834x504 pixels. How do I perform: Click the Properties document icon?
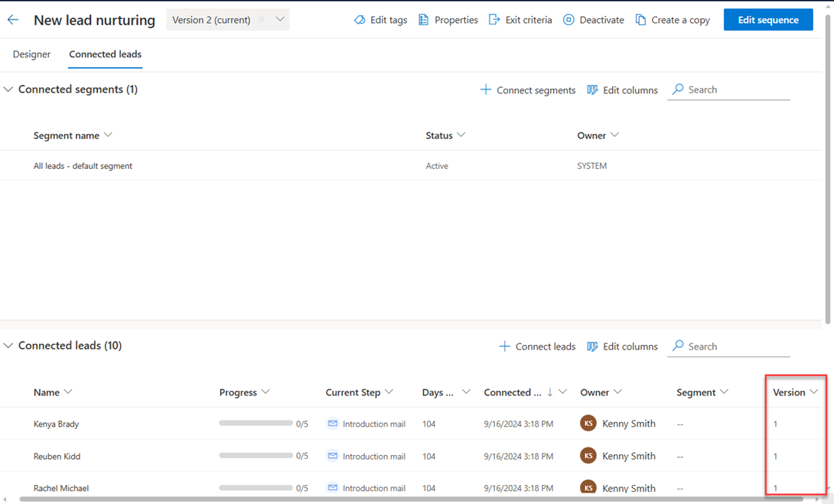[x=423, y=20]
